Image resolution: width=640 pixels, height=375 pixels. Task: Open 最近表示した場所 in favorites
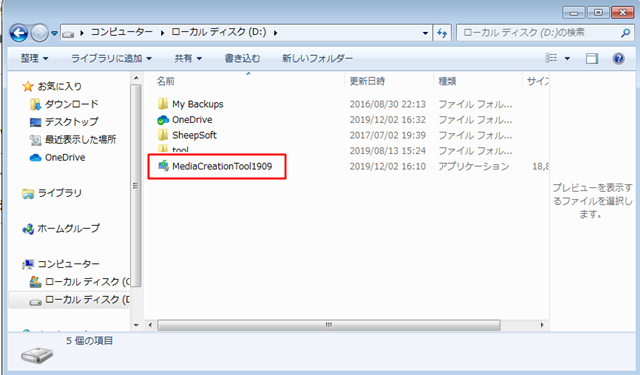pyautogui.click(x=80, y=140)
